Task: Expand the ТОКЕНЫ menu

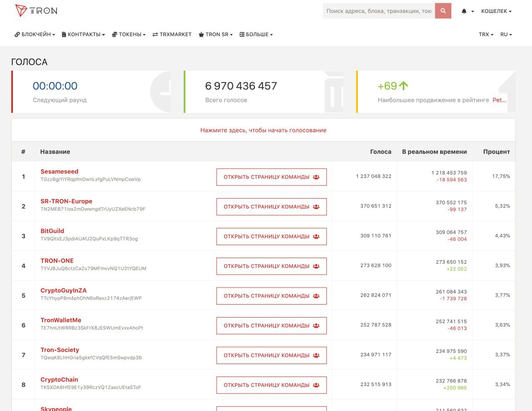Action: click(x=129, y=34)
